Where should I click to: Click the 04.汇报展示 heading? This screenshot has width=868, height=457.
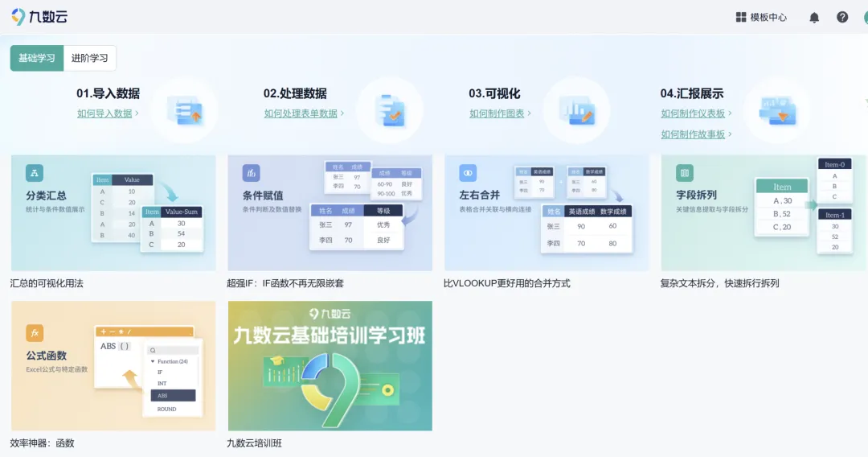(692, 93)
